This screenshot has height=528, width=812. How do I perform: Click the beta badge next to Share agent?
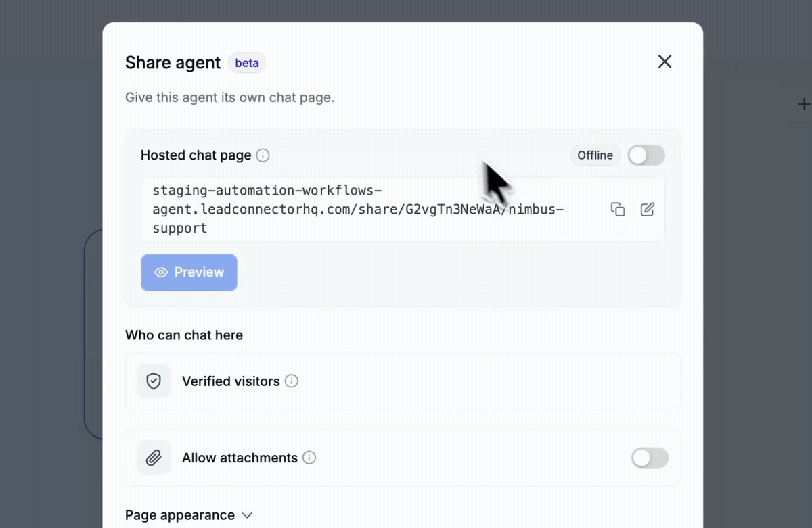pyautogui.click(x=247, y=63)
